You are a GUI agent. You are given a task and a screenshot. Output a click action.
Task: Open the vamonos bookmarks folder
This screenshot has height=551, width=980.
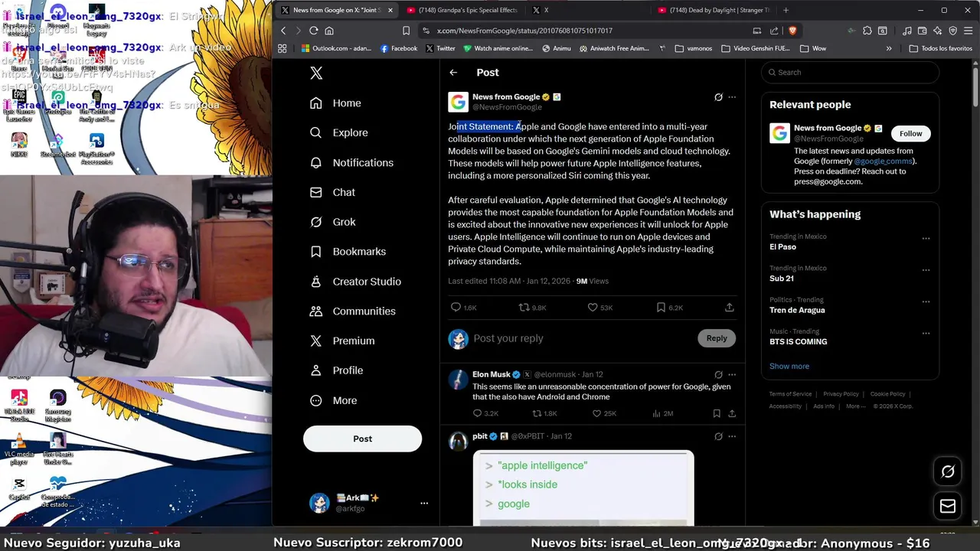coord(693,48)
